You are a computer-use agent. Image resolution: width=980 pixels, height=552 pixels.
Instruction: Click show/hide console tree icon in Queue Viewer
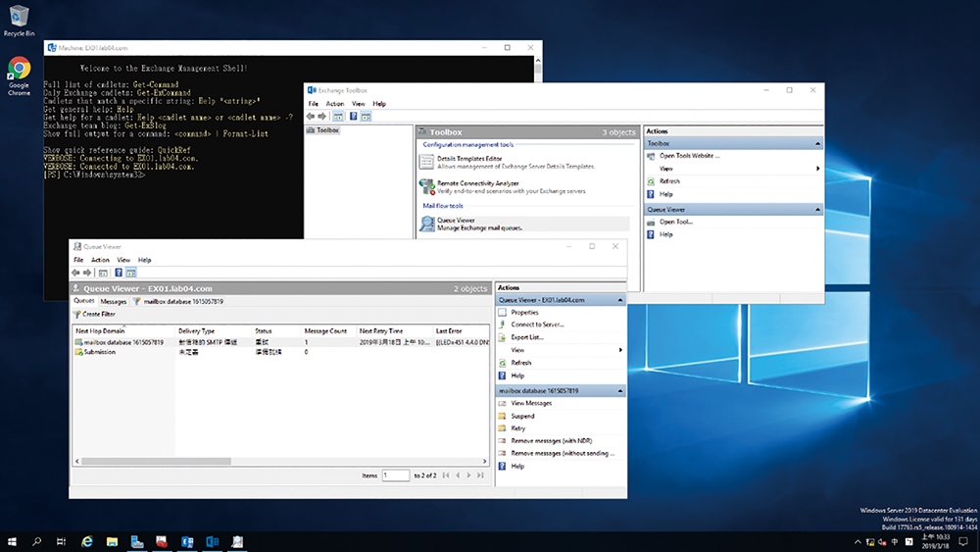pyautogui.click(x=103, y=273)
